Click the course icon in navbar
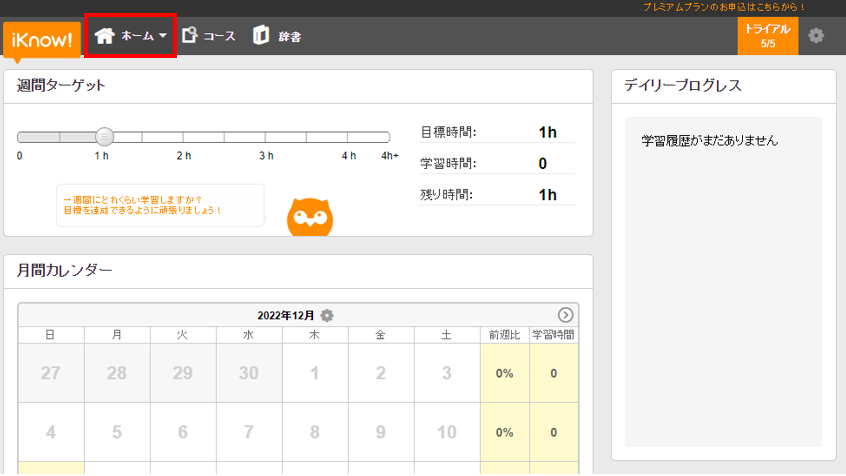The width and height of the screenshot is (846, 476). tap(189, 36)
